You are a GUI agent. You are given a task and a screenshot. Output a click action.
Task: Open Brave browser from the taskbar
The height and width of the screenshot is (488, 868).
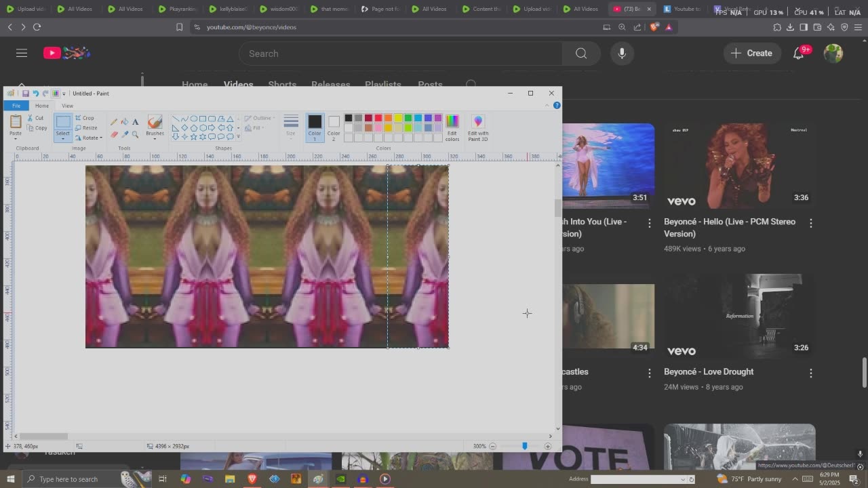click(252, 479)
